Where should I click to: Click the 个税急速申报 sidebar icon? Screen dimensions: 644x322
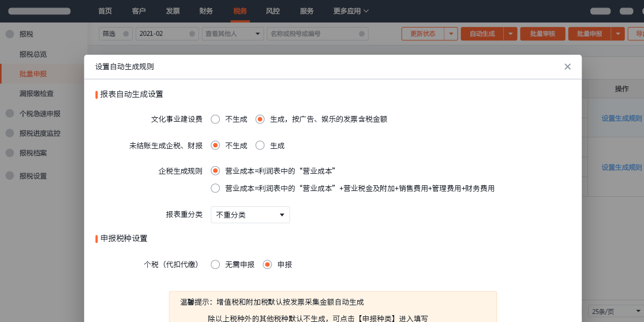(x=10, y=114)
